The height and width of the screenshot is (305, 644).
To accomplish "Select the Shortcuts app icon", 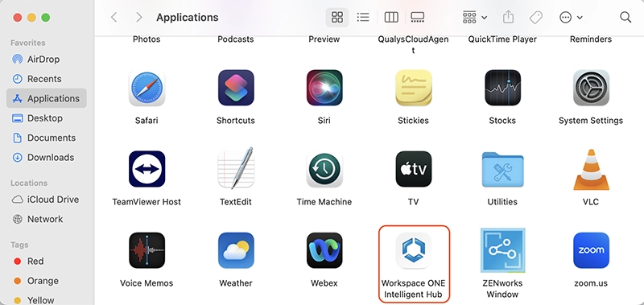I will coord(236,88).
